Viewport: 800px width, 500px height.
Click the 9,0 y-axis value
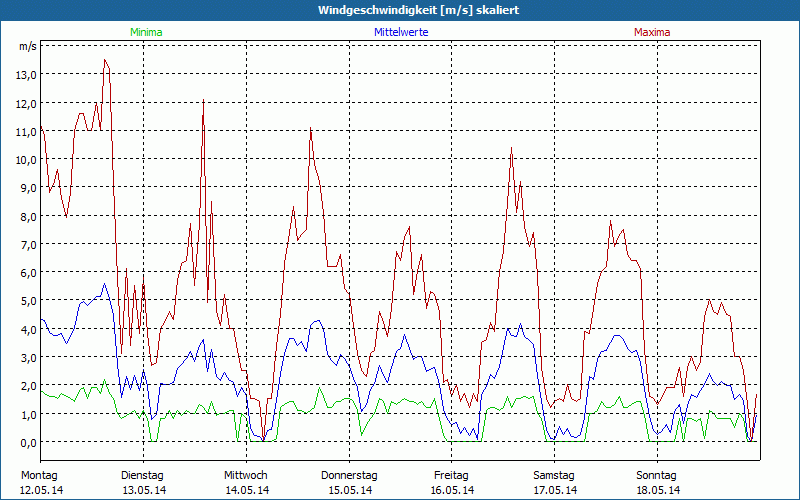pos(28,188)
